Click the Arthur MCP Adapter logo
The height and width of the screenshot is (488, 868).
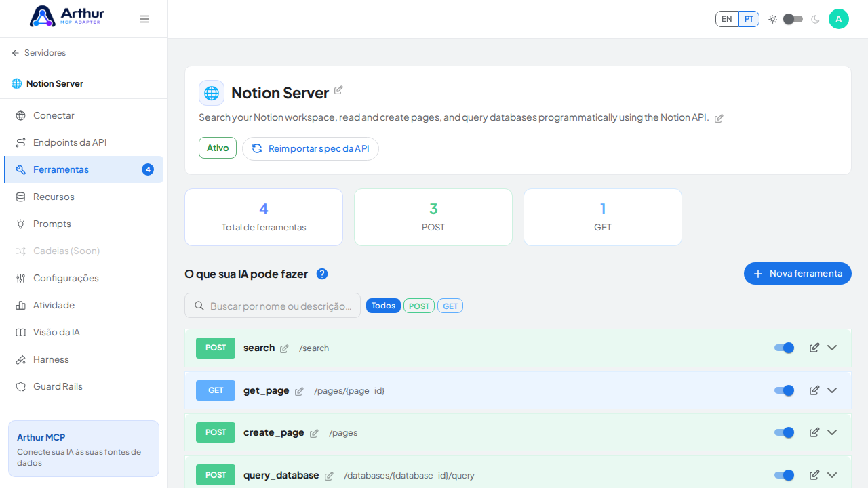[67, 16]
